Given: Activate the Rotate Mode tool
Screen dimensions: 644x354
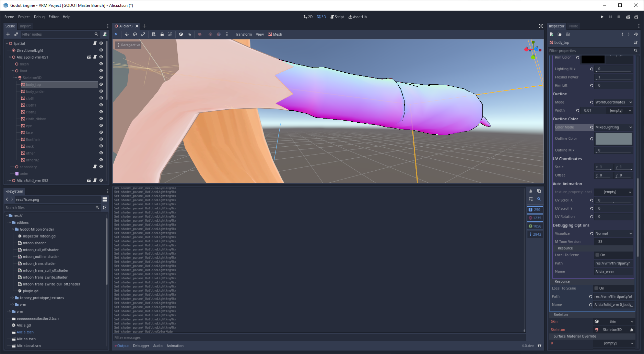Looking at the screenshot, I should coord(135,34).
